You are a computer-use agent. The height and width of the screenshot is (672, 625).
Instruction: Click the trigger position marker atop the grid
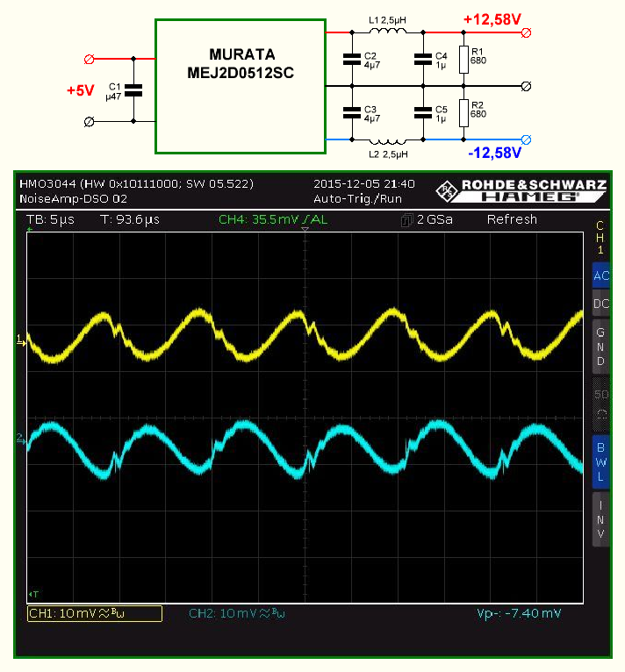point(305,230)
